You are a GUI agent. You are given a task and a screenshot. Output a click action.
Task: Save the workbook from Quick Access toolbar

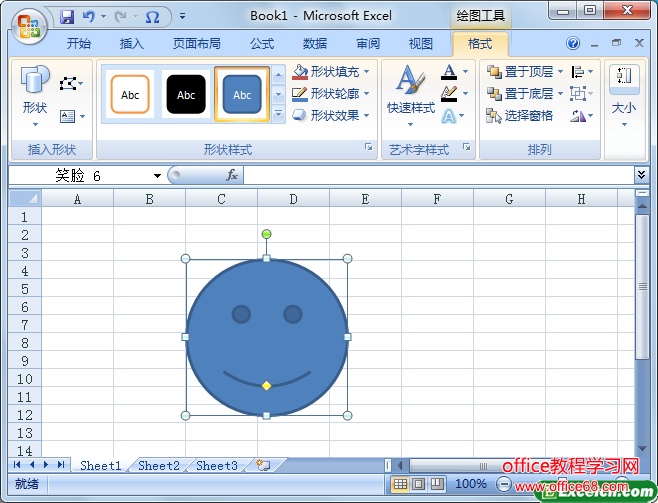point(67,17)
